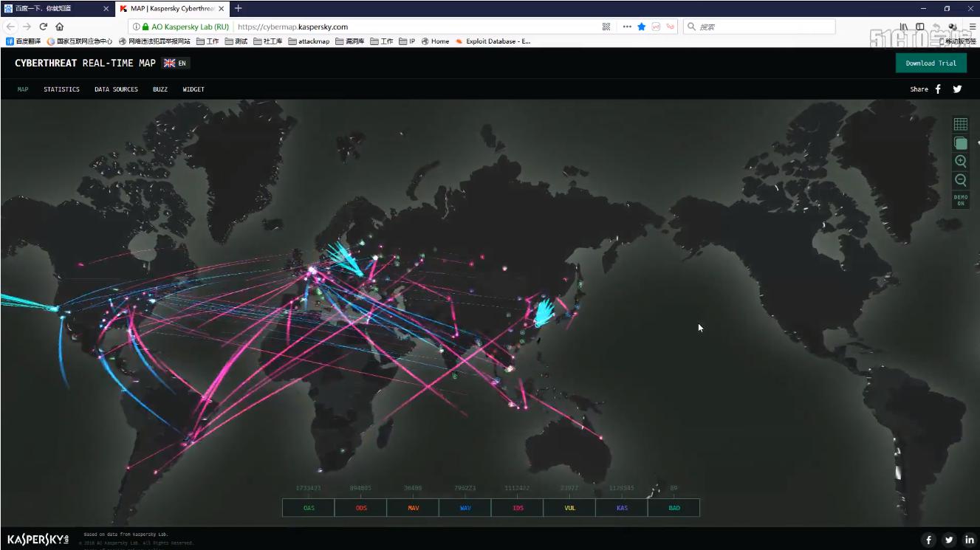Go back in browser history
The width and height of the screenshot is (980, 550).
point(10,27)
